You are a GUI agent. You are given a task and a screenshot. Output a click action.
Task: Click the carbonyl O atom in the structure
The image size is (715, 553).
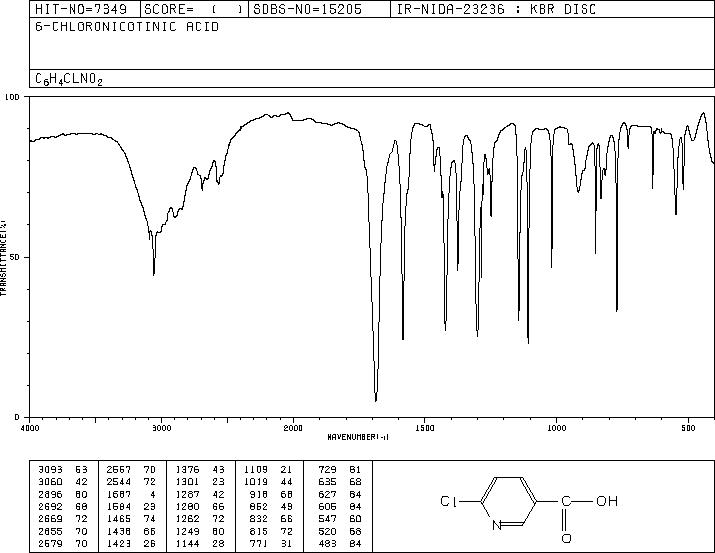tap(566, 538)
